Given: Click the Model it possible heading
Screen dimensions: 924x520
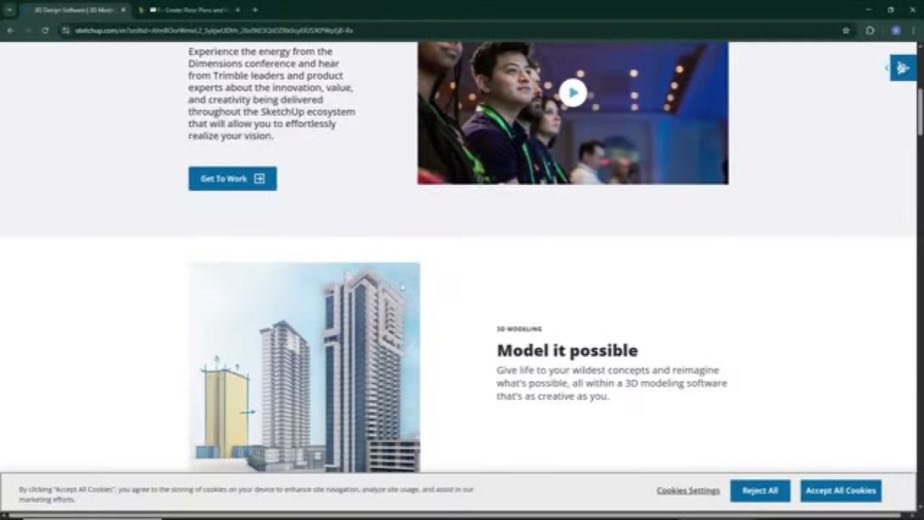Looking at the screenshot, I should tap(567, 350).
